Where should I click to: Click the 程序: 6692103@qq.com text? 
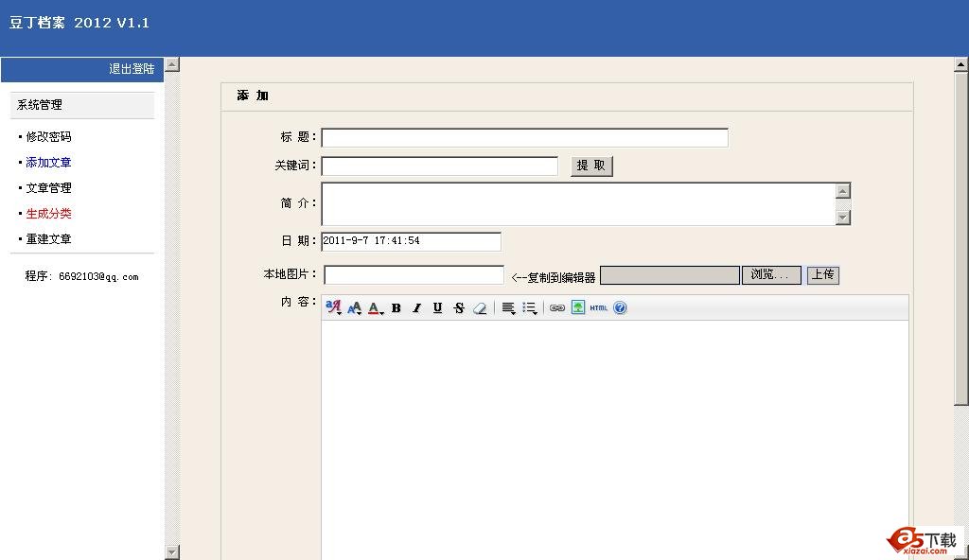[x=81, y=276]
